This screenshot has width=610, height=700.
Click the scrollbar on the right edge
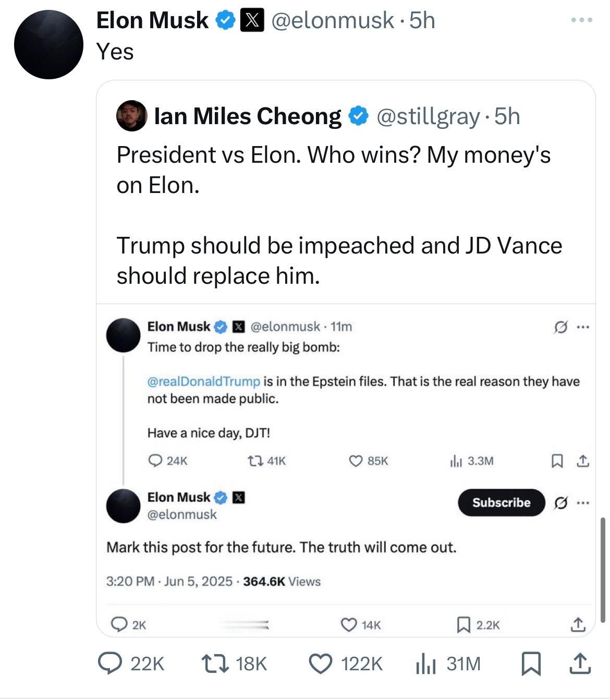pyautogui.click(x=603, y=570)
